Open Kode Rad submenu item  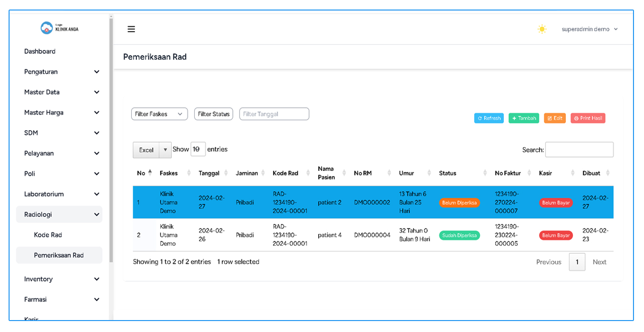[x=48, y=235]
